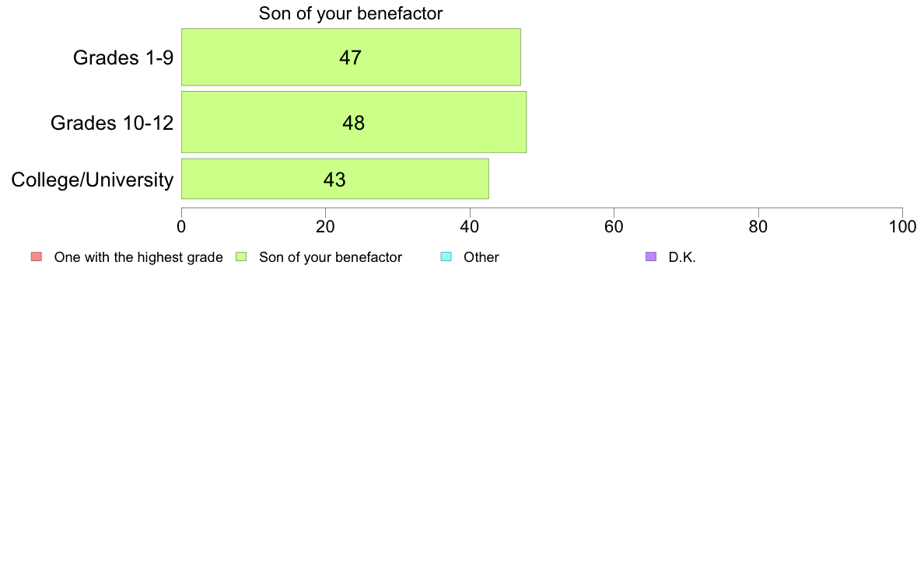
Task: Click the 'Other' legend text
Action: 481,257
